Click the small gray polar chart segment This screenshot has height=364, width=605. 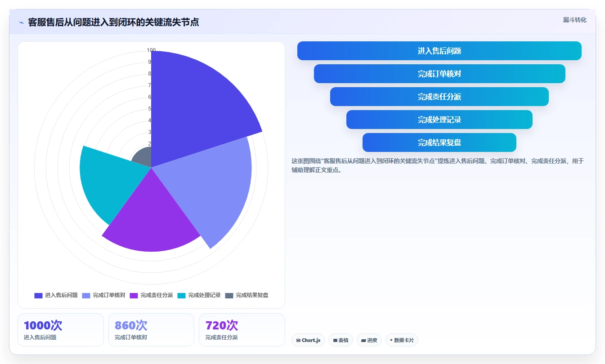pos(143,156)
